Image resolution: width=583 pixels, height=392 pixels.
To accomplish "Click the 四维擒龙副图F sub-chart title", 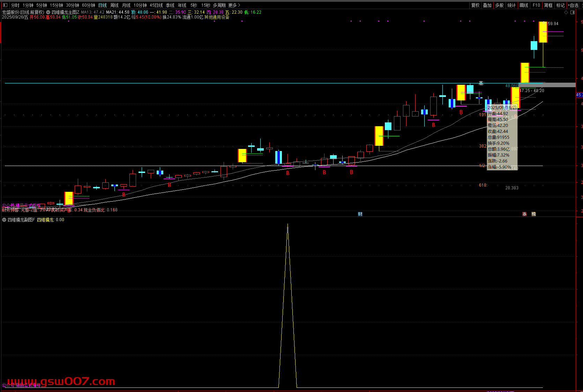I will click(x=21, y=220).
